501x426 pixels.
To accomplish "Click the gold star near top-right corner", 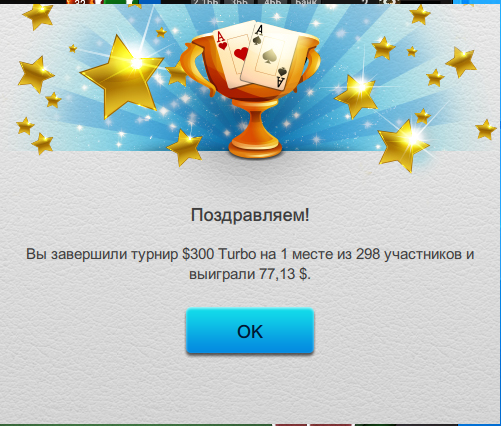I will [x=420, y=15].
